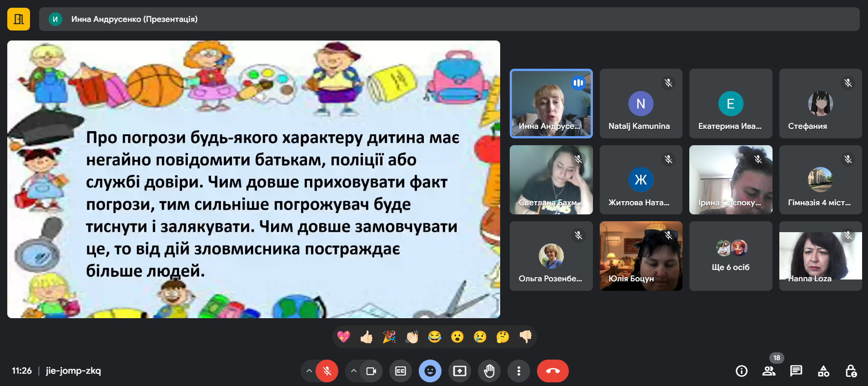This screenshot has width=868, height=386.
Task: Expand video settings chevron
Action: point(353,371)
